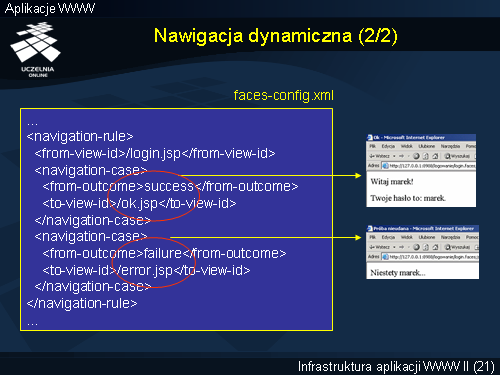Click Stop icon in Próba nieudana window

[x=416, y=247]
